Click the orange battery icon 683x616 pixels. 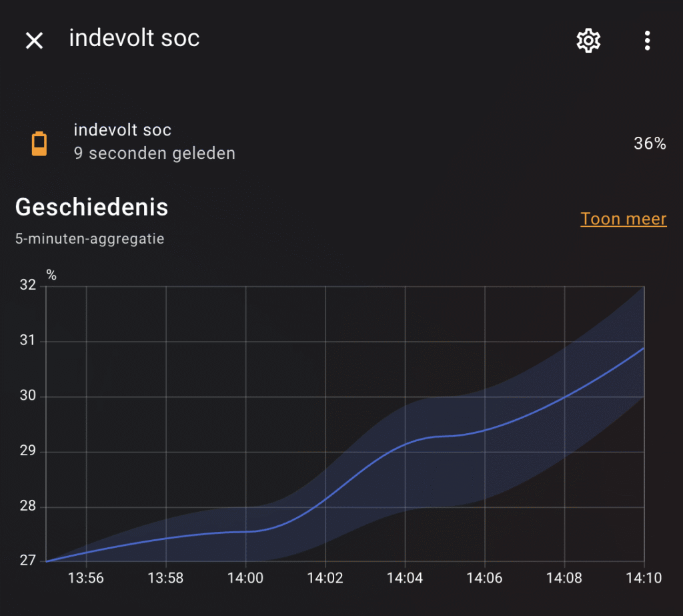point(40,143)
